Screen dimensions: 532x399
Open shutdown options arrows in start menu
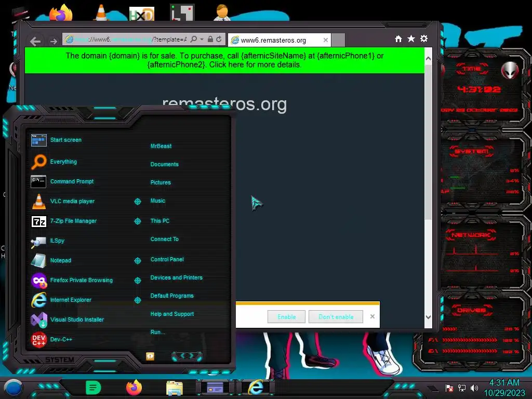point(187,355)
